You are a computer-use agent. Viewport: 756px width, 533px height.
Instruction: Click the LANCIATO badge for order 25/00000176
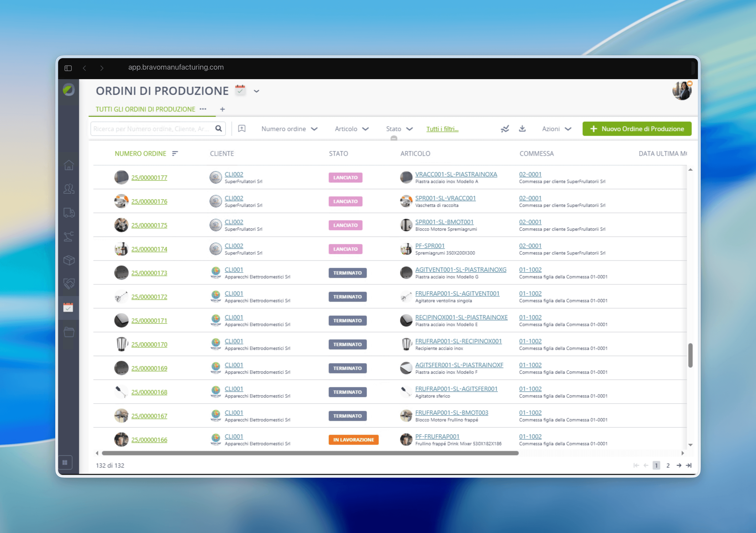click(x=345, y=201)
